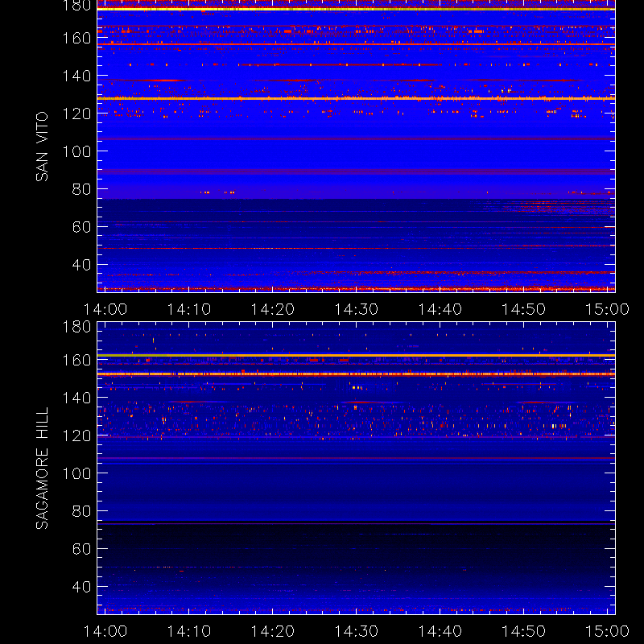The width and height of the screenshot is (644, 644).
Task: Click 14:10 time label under Sagamore Hill plot
Action: click(189, 631)
